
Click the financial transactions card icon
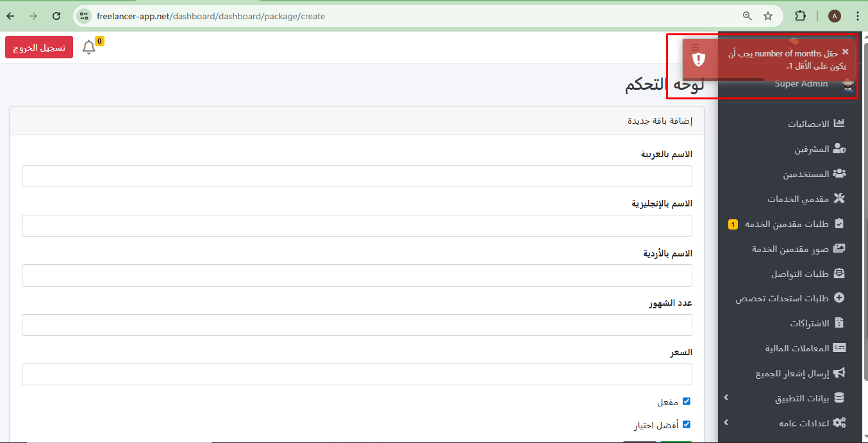pyautogui.click(x=839, y=348)
